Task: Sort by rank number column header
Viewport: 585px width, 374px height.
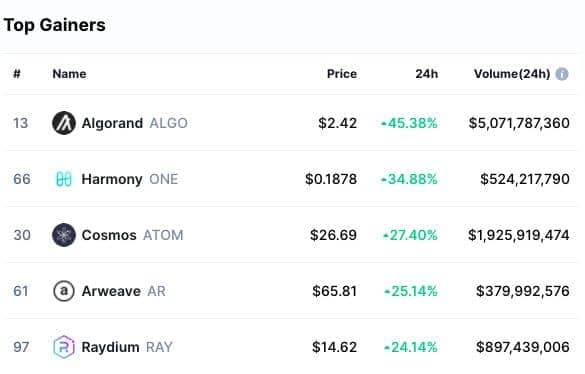Action: pyautogui.click(x=17, y=74)
